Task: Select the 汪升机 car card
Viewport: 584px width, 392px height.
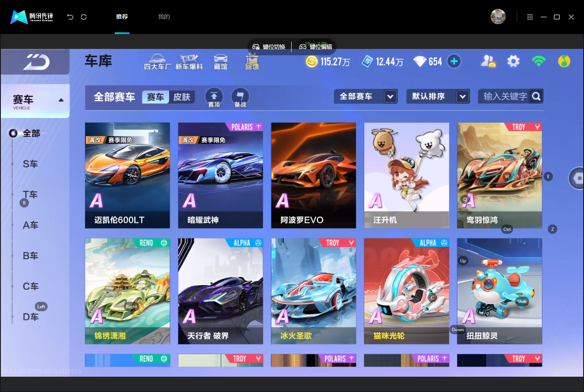Action: click(407, 176)
